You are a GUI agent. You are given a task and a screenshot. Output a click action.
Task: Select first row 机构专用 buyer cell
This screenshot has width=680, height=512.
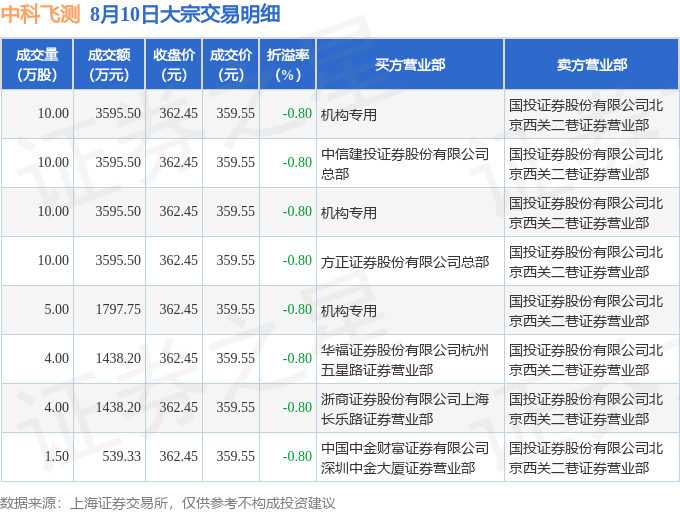(410, 114)
